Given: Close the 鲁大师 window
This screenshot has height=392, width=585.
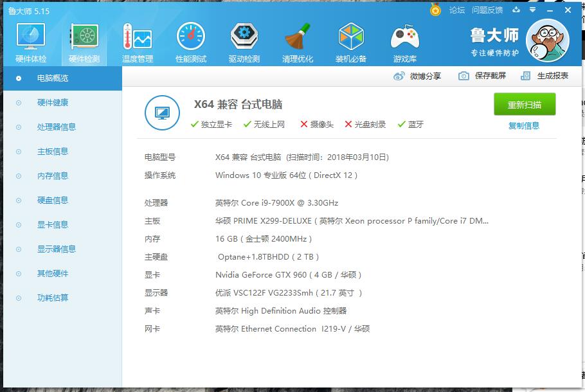Looking at the screenshot, I should pyautogui.click(x=568, y=10).
